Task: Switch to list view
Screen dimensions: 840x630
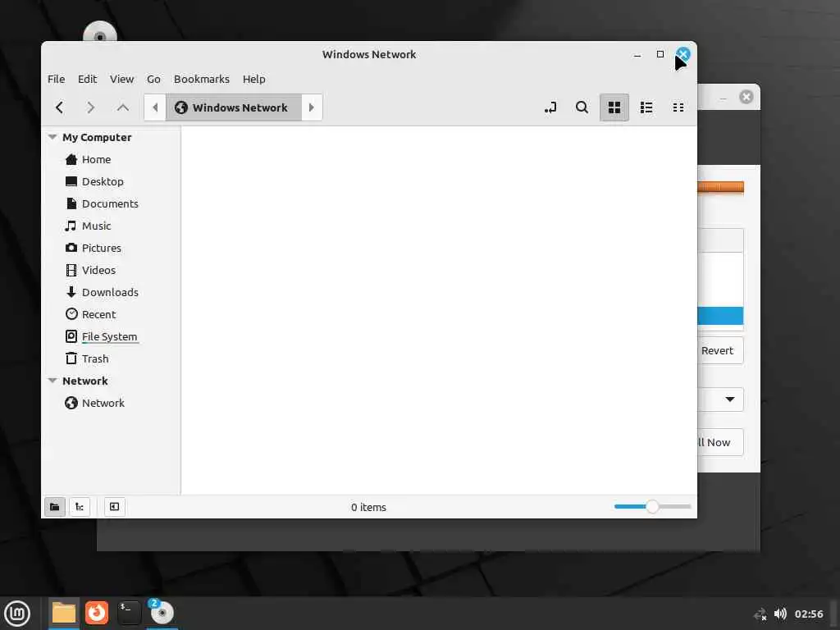Action: tap(646, 107)
